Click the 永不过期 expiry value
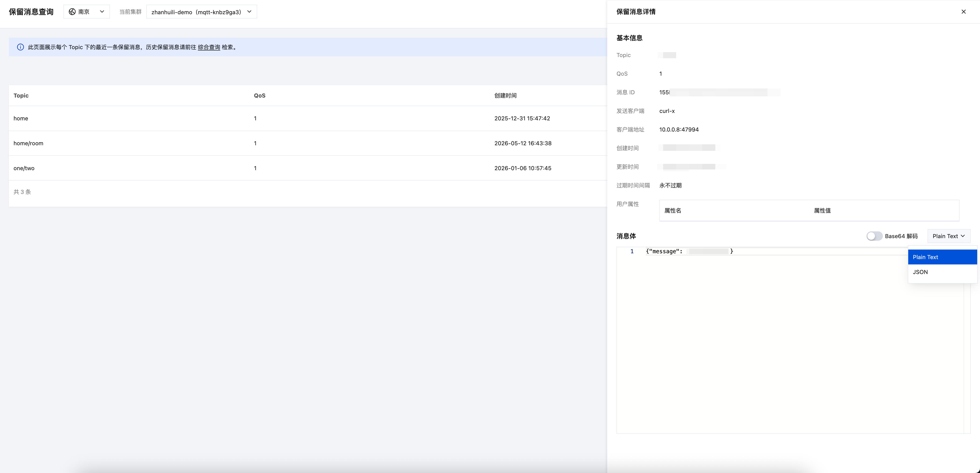 tap(670, 185)
